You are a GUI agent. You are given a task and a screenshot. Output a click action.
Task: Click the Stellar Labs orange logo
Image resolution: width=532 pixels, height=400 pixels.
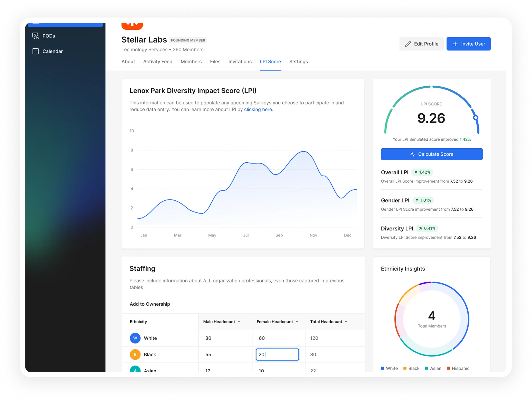(x=132, y=26)
